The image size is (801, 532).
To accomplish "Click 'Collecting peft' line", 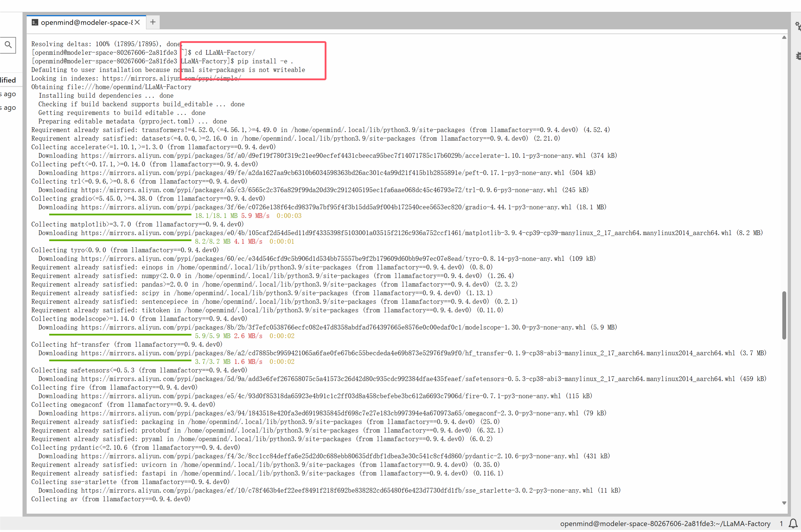I will tap(145, 164).
